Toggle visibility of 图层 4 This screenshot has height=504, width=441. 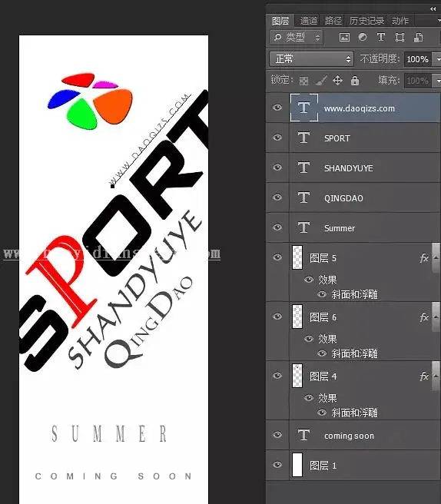[x=277, y=376]
